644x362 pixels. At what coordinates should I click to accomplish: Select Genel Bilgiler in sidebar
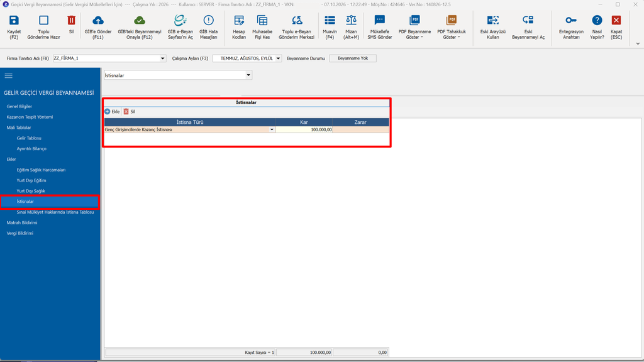(19, 107)
